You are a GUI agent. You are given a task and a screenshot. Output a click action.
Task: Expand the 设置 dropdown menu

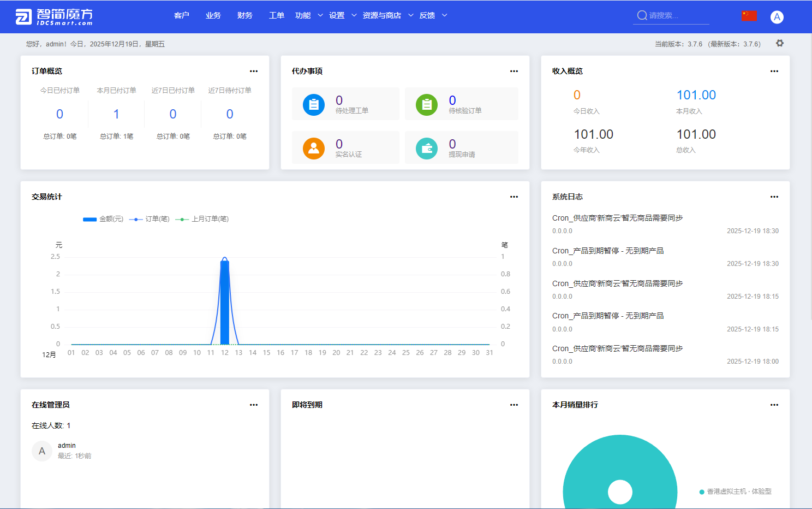click(x=338, y=15)
